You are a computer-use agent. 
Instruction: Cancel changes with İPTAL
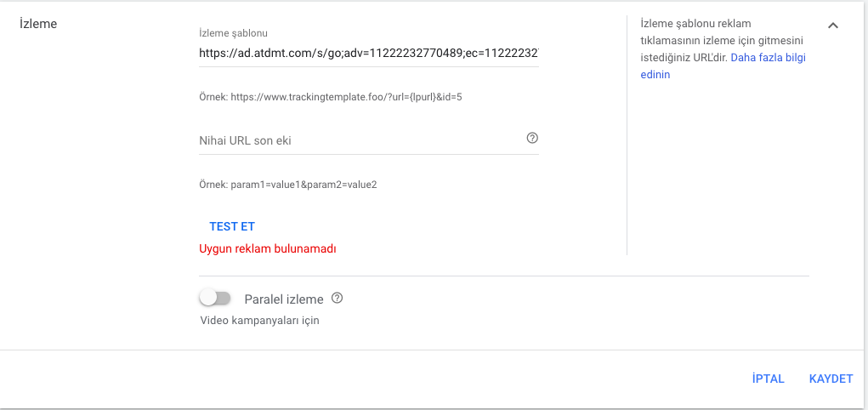click(x=769, y=379)
